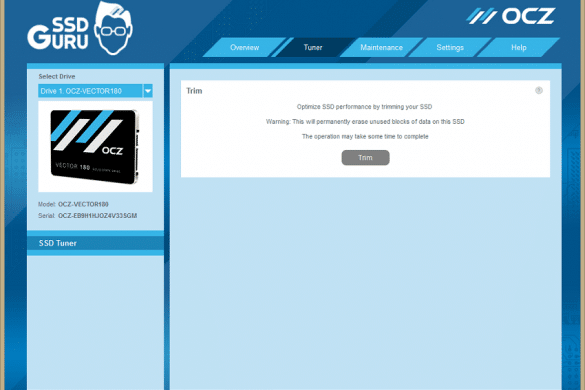Select the SSD Tuner sidebar item
The height and width of the screenshot is (390, 585).
[x=95, y=243]
